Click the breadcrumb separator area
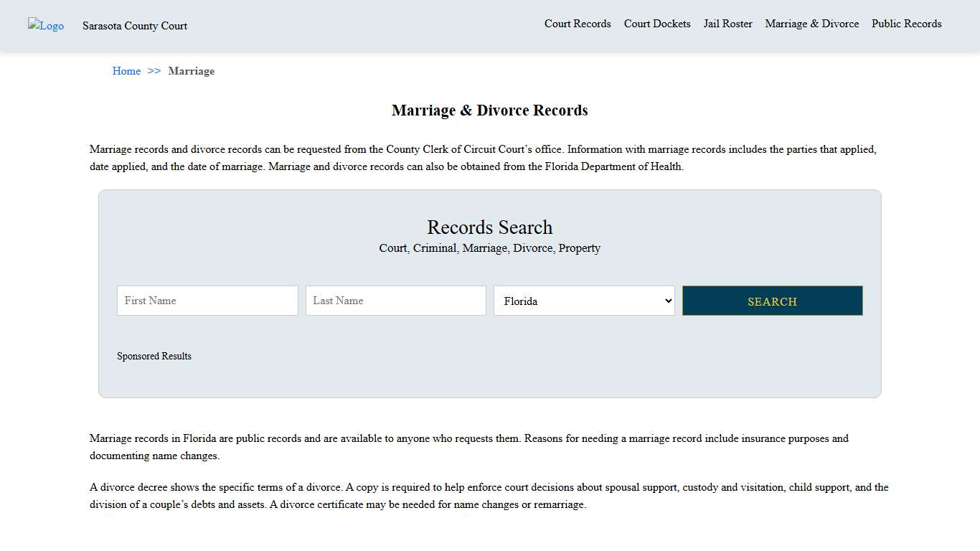Viewport: 980px width, 551px height. point(154,71)
